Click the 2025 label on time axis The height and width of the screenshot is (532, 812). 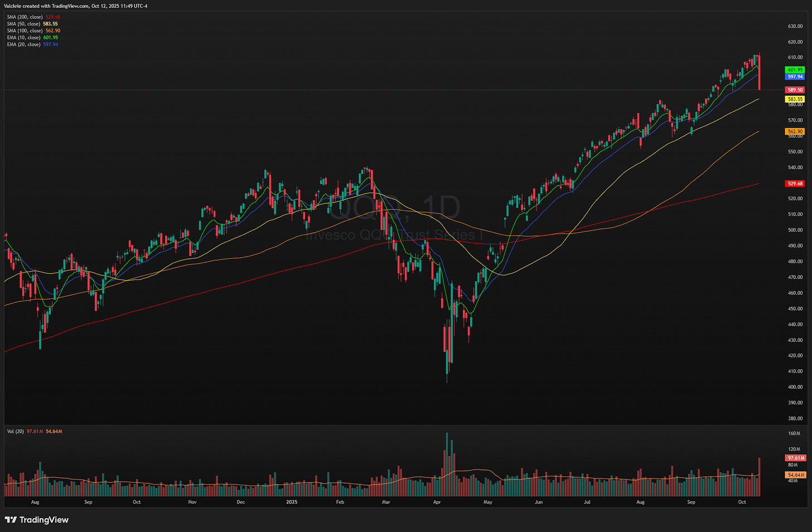pyautogui.click(x=292, y=502)
